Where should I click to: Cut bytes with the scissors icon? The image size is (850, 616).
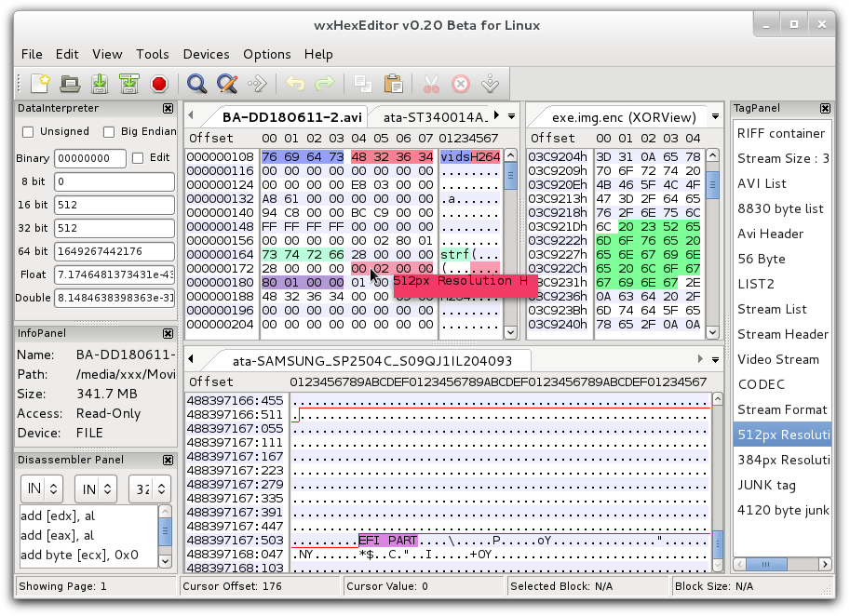(x=430, y=84)
